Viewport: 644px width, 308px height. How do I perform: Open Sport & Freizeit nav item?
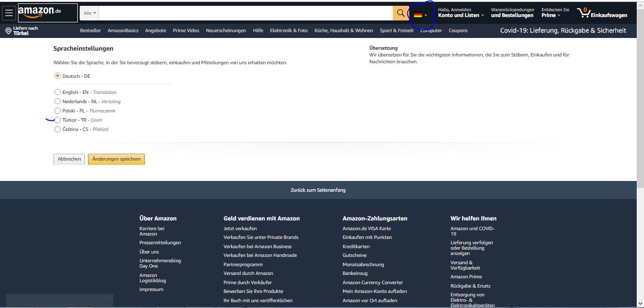click(397, 31)
